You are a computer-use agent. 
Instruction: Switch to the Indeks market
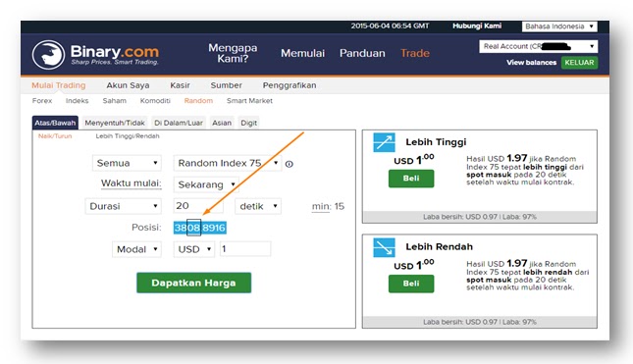(x=78, y=101)
